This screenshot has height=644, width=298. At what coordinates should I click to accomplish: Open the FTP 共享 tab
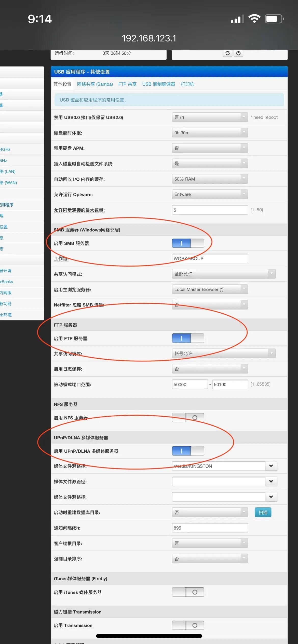click(127, 84)
